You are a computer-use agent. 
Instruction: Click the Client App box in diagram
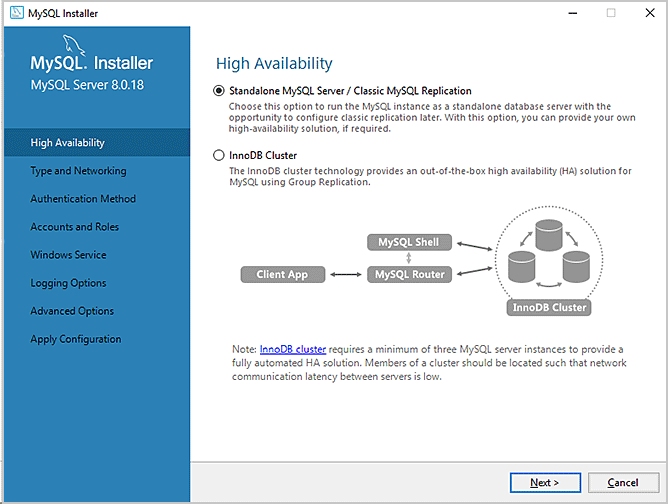click(282, 274)
